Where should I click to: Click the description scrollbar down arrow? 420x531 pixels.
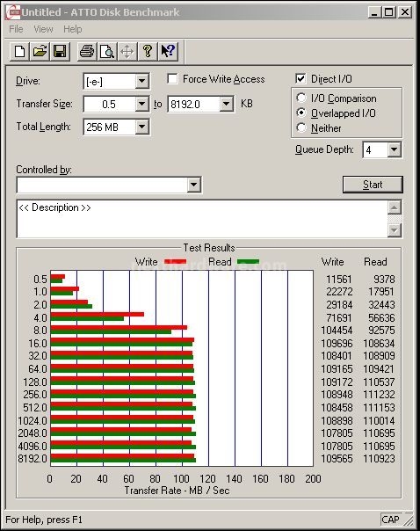click(395, 230)
